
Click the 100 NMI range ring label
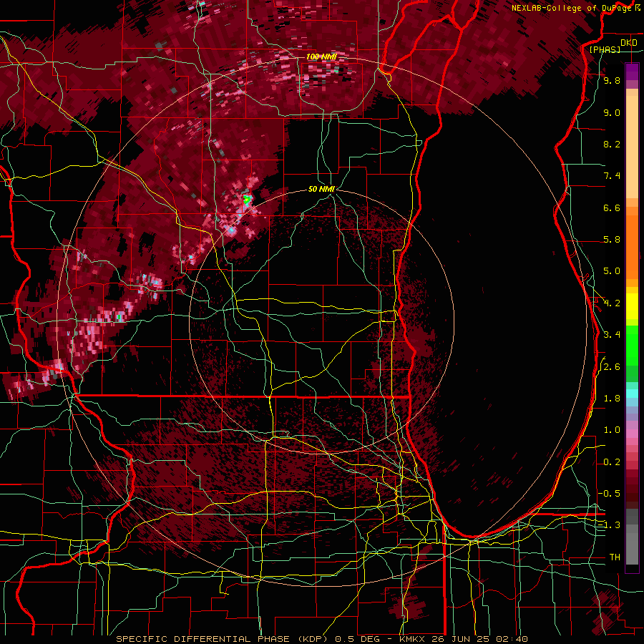[x=321, y=57]
